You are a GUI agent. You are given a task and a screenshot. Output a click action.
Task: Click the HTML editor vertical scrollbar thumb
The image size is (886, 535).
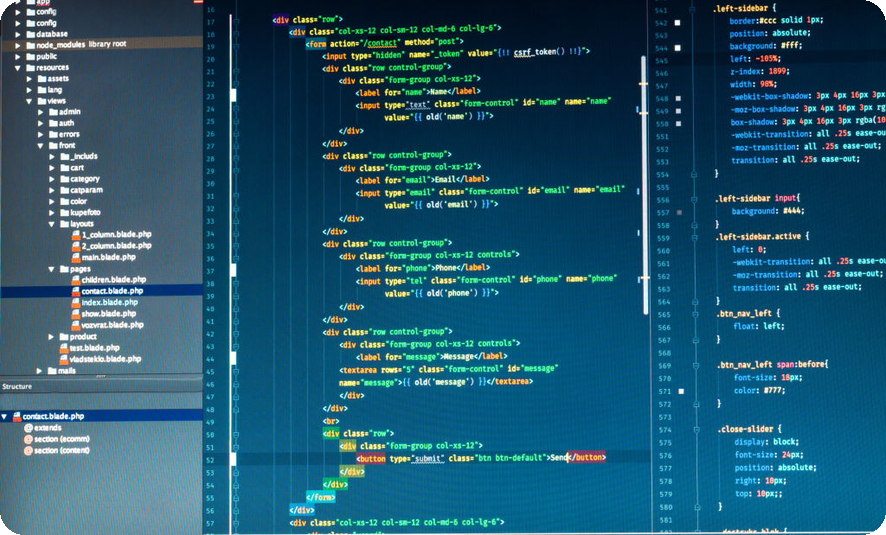(x=645, y=184)
